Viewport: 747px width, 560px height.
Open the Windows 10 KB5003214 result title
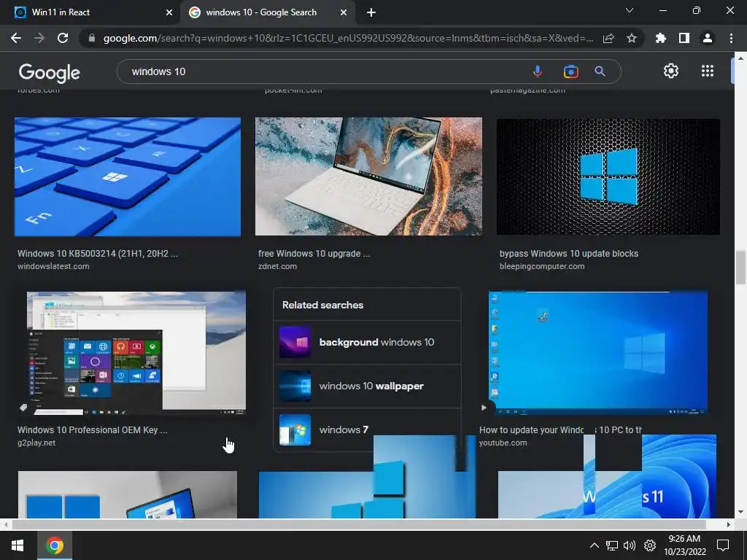coord(98,253)
